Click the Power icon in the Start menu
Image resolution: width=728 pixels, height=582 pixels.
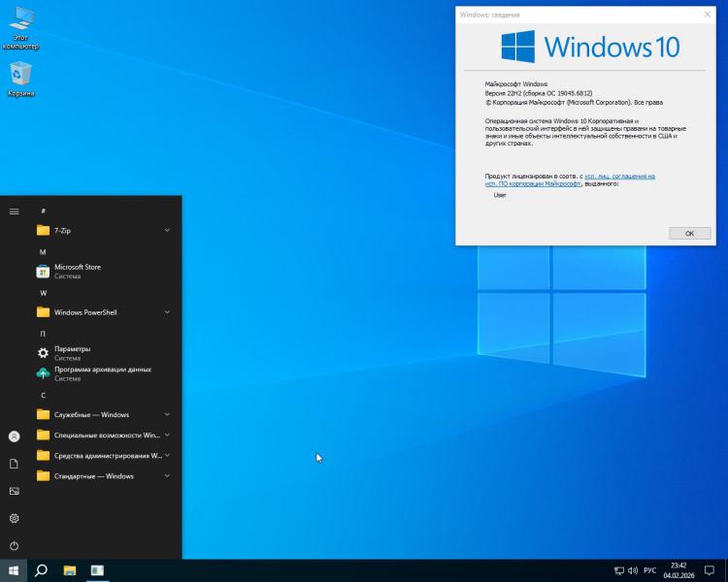14,546
